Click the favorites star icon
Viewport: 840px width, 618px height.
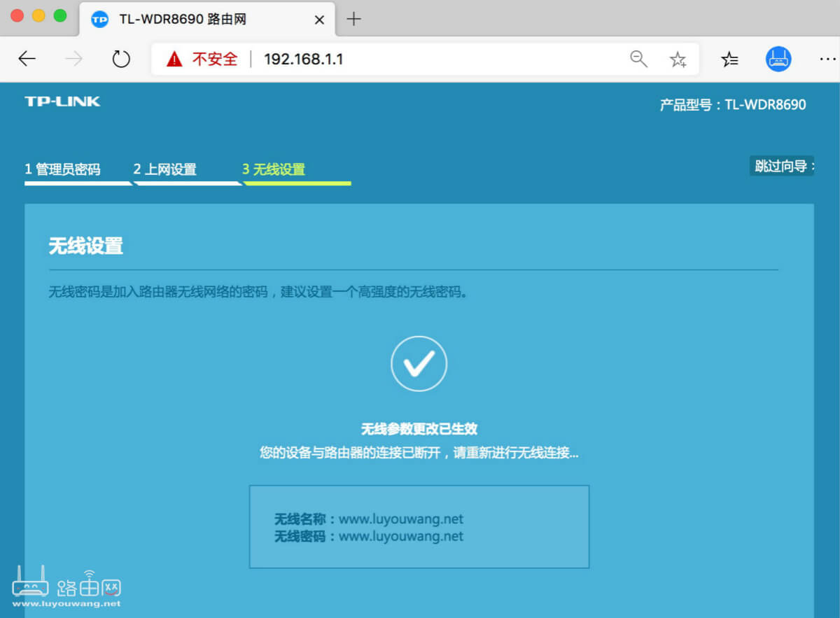(x=678, y=59)
